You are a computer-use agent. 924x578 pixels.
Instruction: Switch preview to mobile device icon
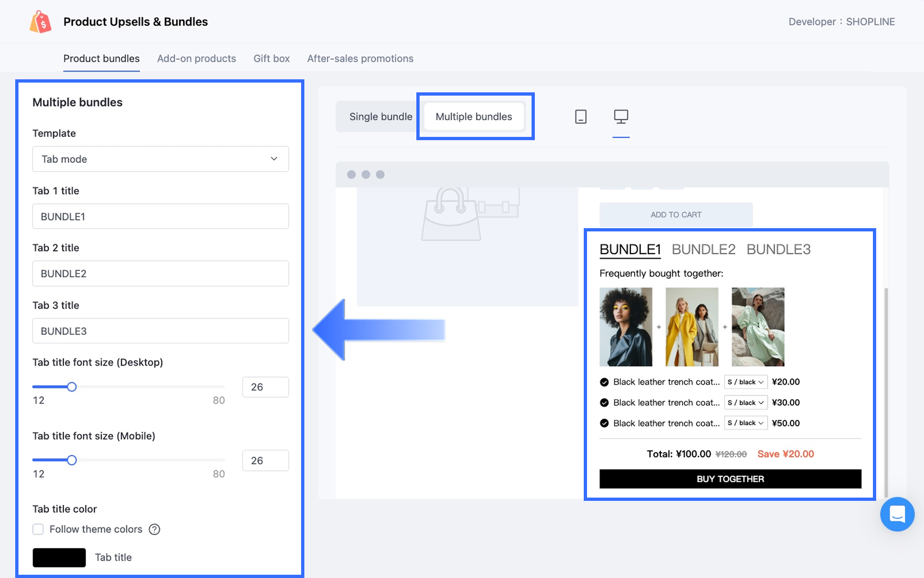[580, 117]
